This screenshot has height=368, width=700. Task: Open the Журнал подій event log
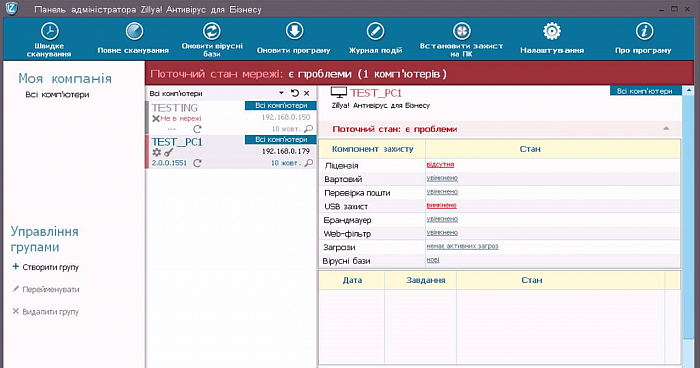[375, 38]
